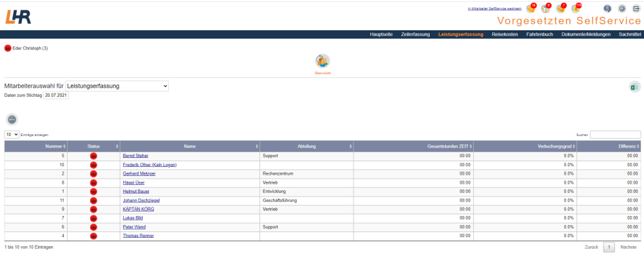Open Leistungserfassung menu

click(x=460, y=35)
